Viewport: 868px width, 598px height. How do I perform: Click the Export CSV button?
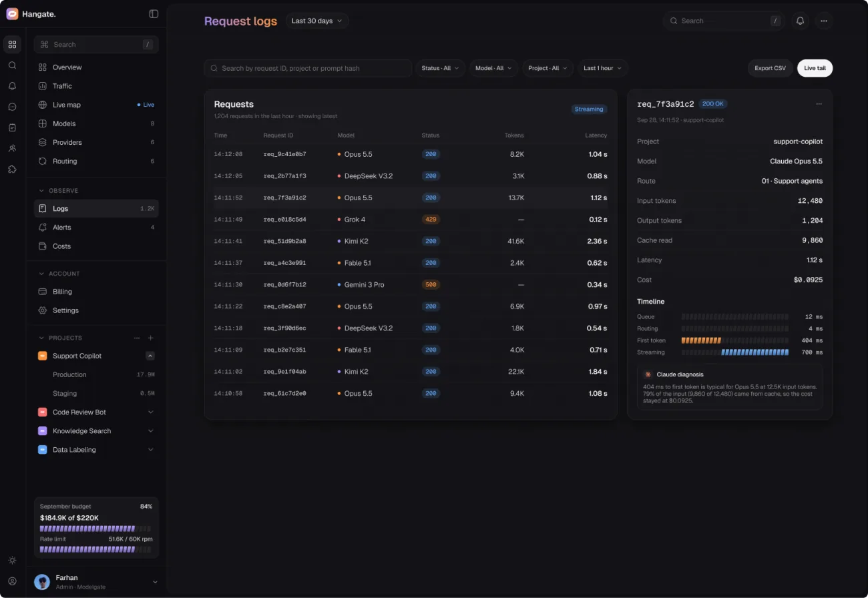pyautogui.click(x=771, y=68)
